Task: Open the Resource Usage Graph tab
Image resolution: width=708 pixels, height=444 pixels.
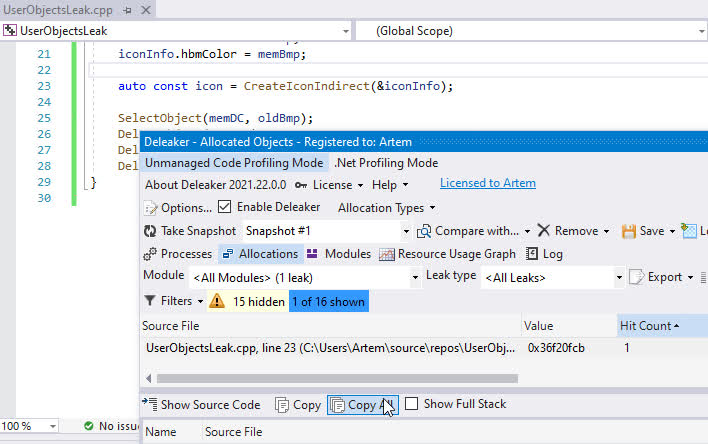Action: [x=447, y=254]
